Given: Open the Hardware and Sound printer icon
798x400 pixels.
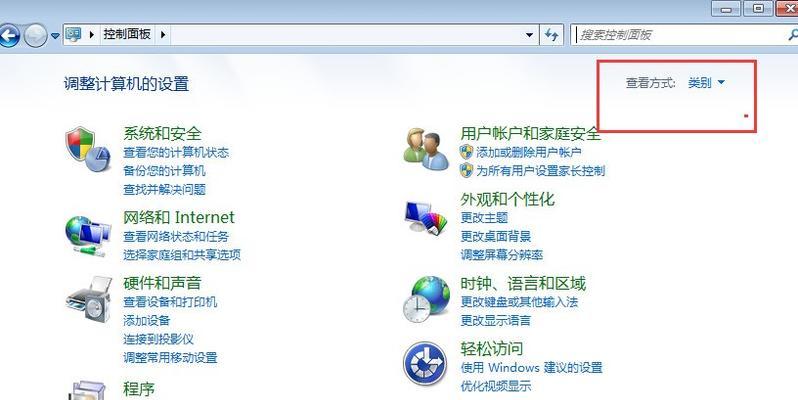Looking at the screenshot, I should pyautogui.click(x=89, y=300).
